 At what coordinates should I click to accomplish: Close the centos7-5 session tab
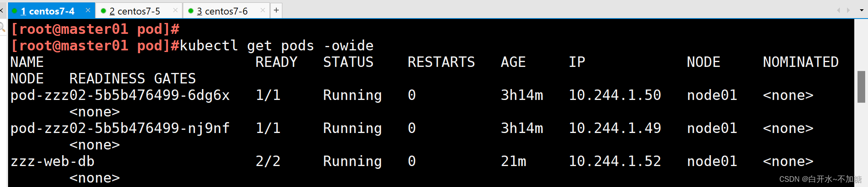pyautogui.click(x=175, y=10)
